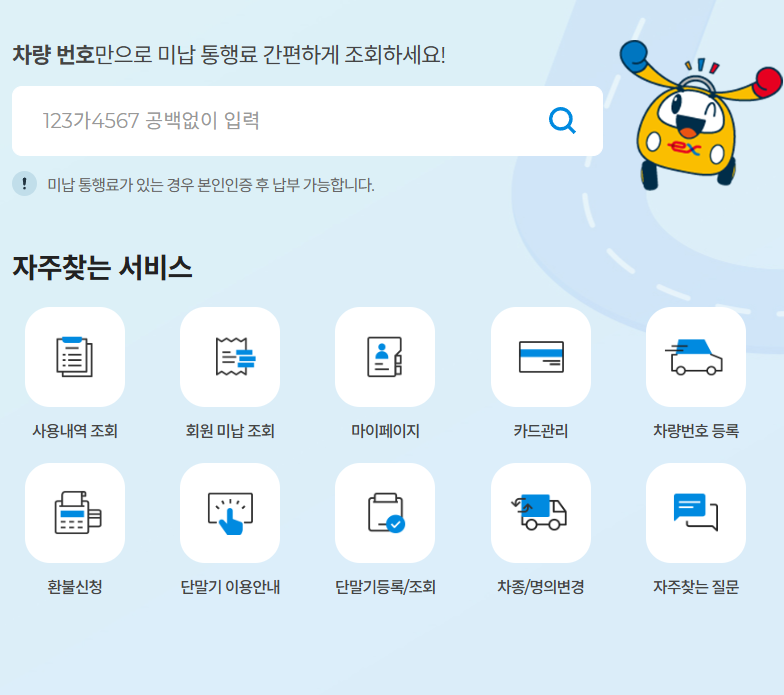Click the 자주찾는 서비스 heading
Screen dimensions: 784x695
point(102,267)
